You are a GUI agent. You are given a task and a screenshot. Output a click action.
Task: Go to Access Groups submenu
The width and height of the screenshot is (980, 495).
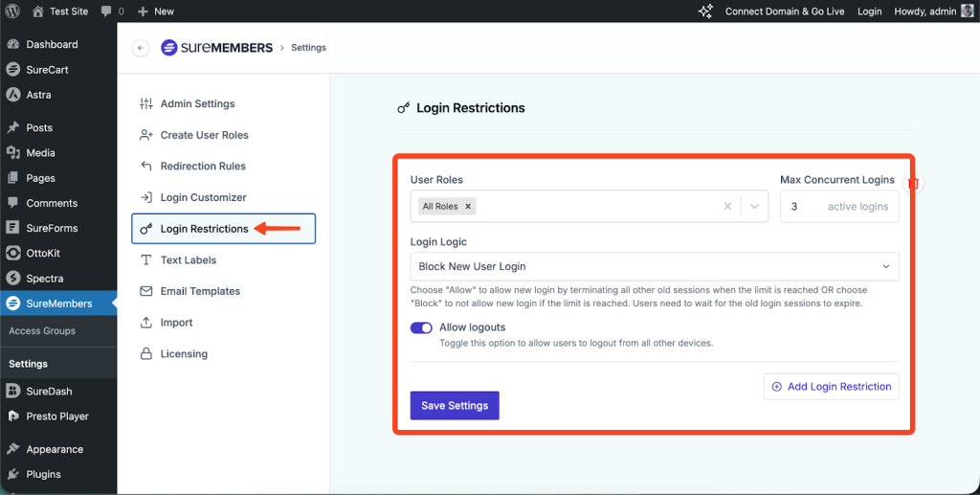coord(42,331)
